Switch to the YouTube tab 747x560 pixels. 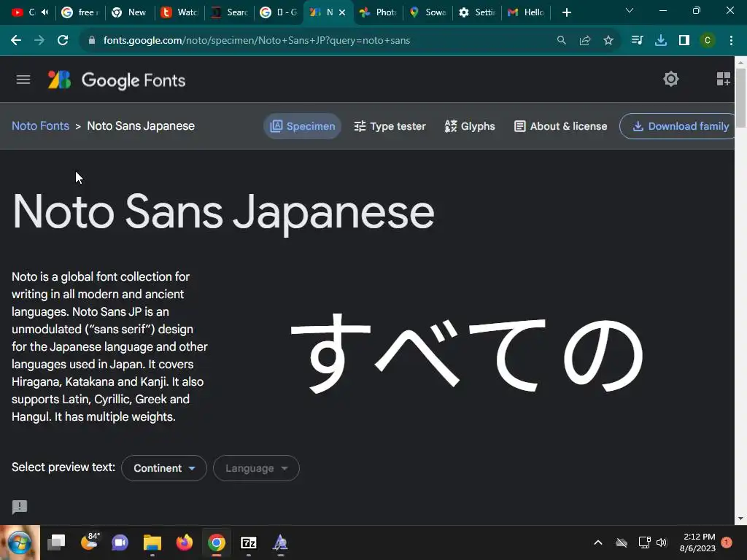click(x=23, y=12)
